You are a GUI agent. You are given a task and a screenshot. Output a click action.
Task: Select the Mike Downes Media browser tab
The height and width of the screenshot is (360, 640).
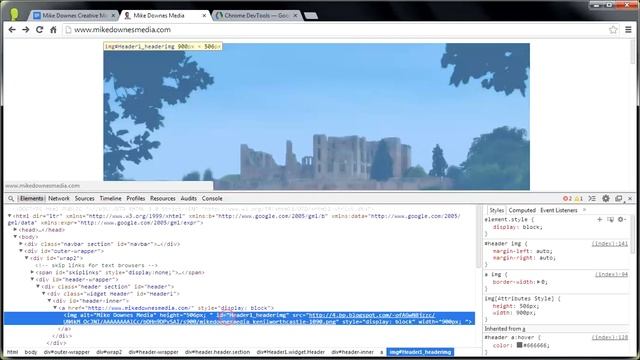[159, 16]
